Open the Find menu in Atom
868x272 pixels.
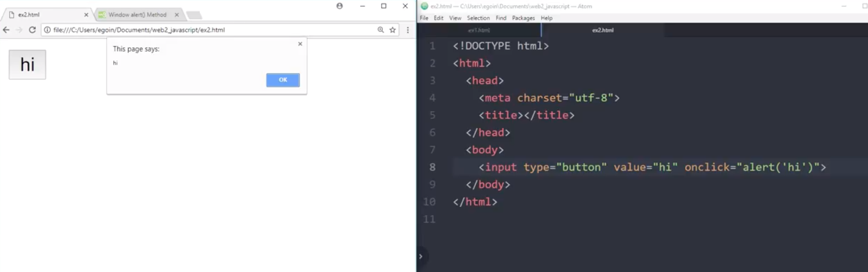(x=500, y=18)
